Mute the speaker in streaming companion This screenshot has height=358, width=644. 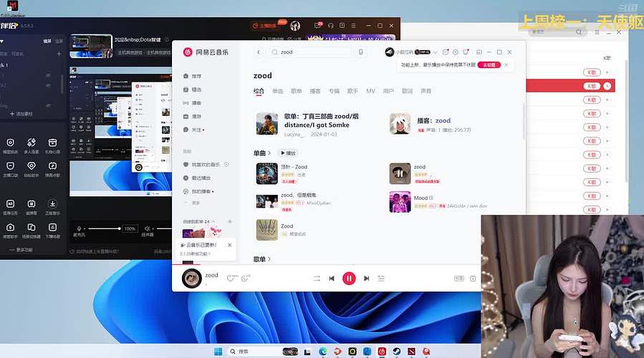click(x=147, y=228)
